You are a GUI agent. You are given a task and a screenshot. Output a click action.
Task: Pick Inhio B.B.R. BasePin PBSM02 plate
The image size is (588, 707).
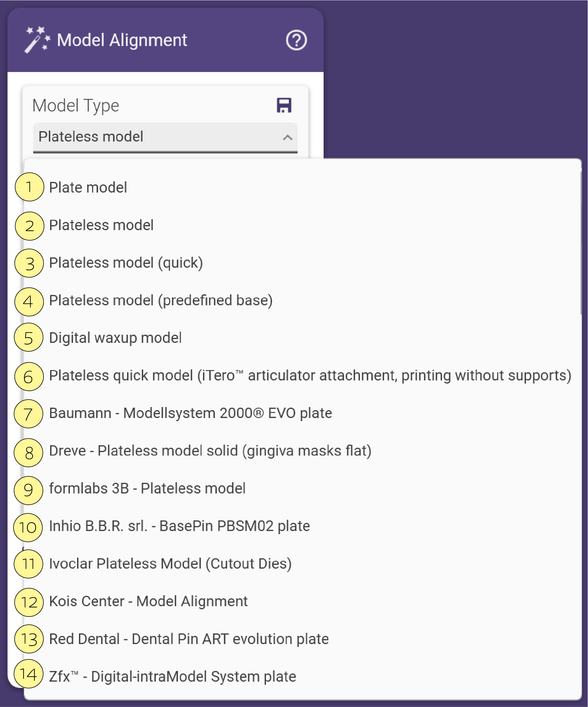click(x=302, y=526)
